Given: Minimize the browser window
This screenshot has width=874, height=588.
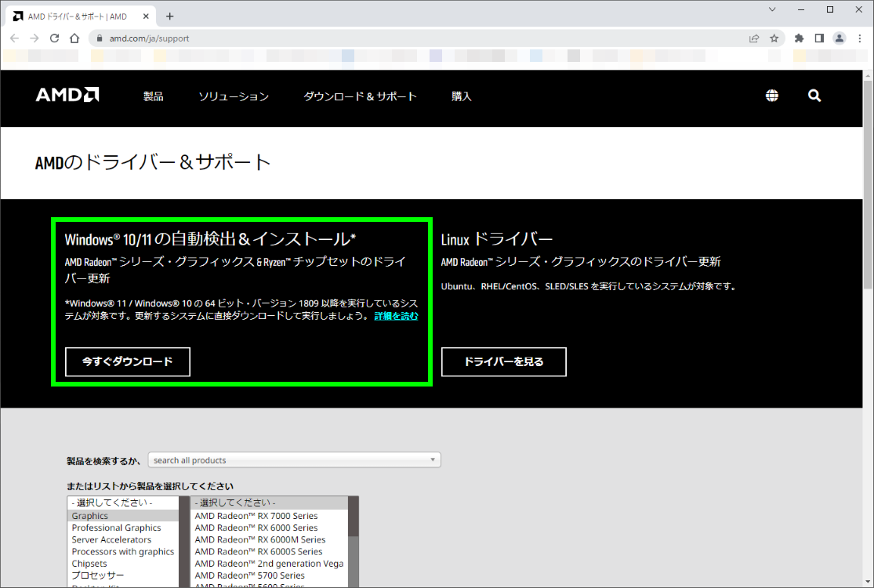Looking at the screenshot, I should pyautogui.click(x=801, y=9).
